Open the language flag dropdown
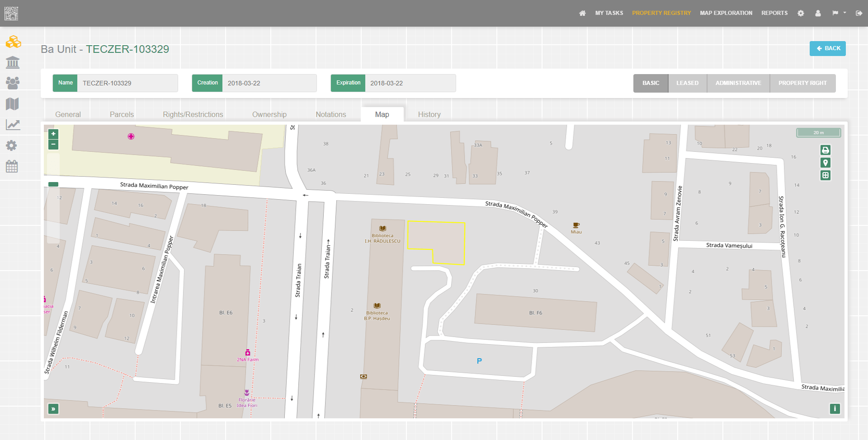Screen dimensions: 868x440 click(x=839, y=13)
